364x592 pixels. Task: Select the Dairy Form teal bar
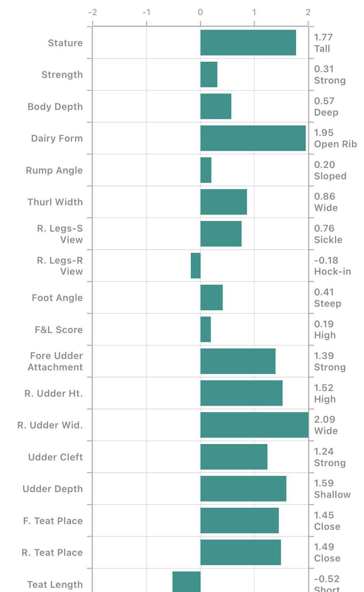(x=253, y=138)
